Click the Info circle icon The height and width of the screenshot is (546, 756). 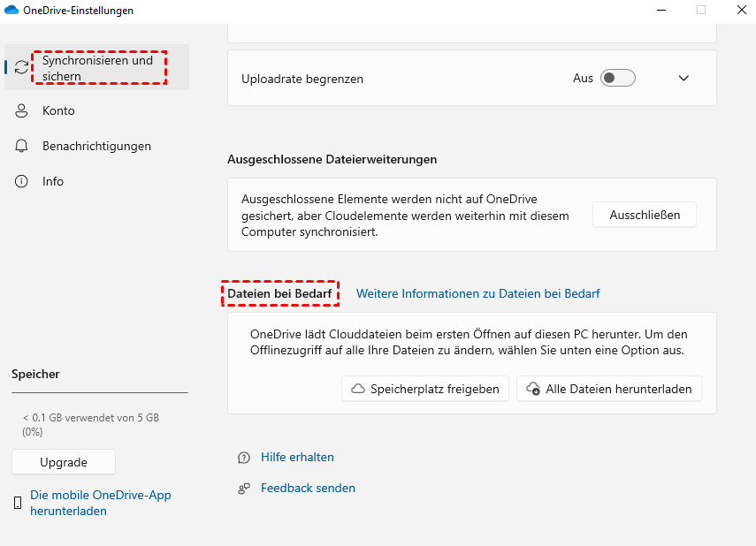click(x=22, y=181)
